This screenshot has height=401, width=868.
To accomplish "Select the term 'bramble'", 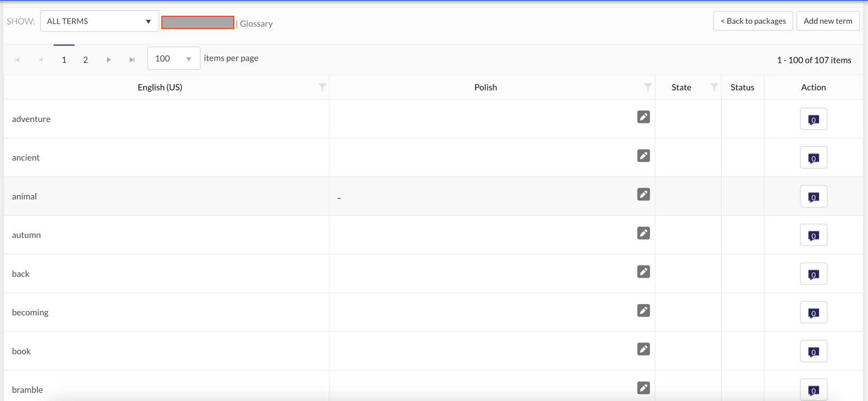I will (27, 390).
